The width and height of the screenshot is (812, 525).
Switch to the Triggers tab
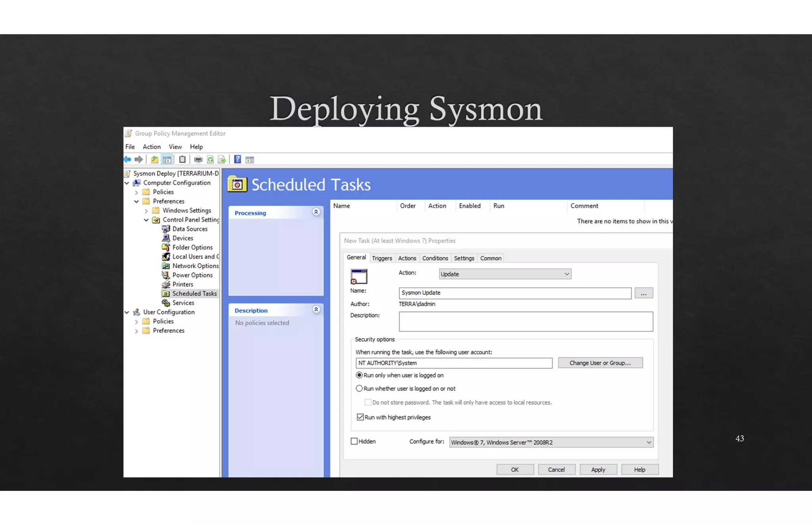382,258
